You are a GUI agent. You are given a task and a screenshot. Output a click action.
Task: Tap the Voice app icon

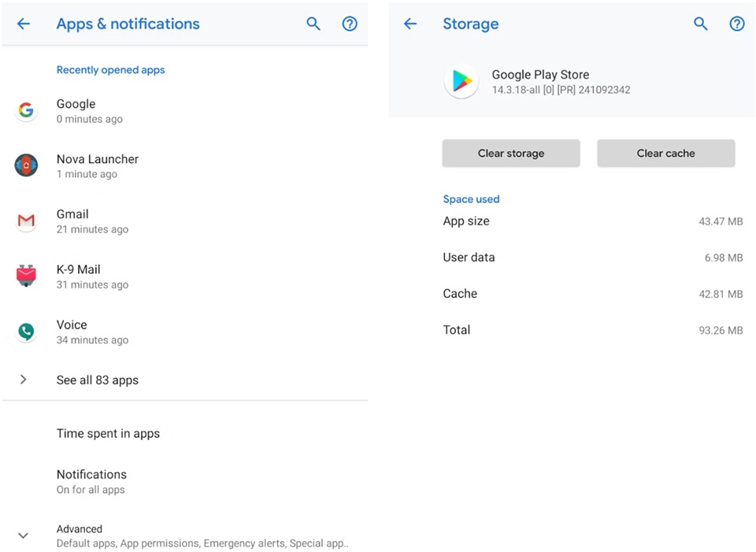click(26, 332)
